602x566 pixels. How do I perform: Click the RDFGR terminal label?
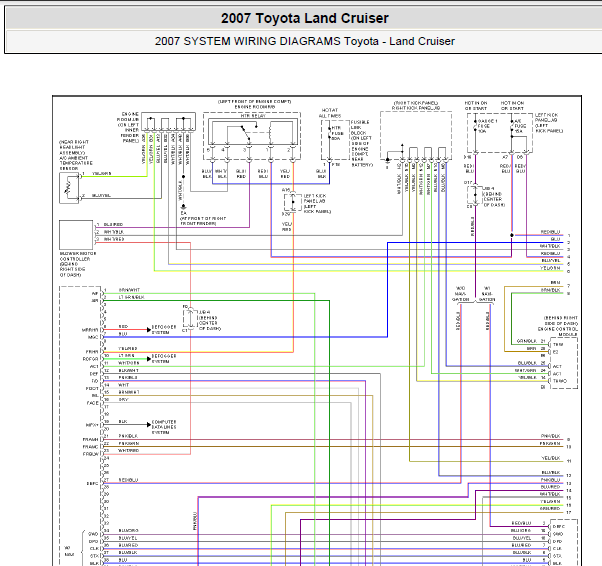(x=91, y=359)
